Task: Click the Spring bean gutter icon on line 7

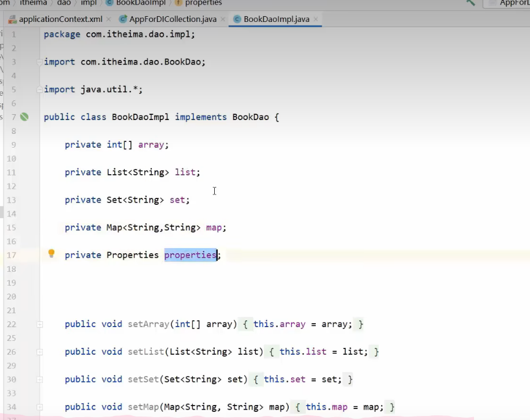Action: point(24,117)
